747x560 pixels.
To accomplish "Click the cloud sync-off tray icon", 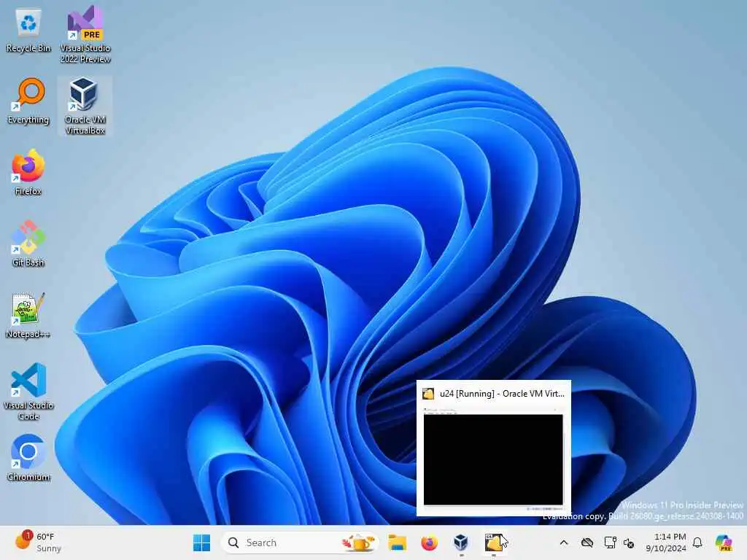I will pos(587,542).
